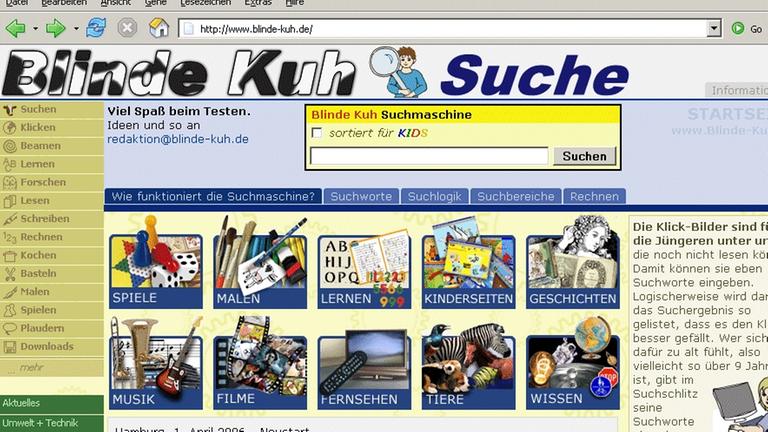768x432 pixels.
Task: Click the Lesen book icon
Action: pyautogui.click(x=9, y=201)
